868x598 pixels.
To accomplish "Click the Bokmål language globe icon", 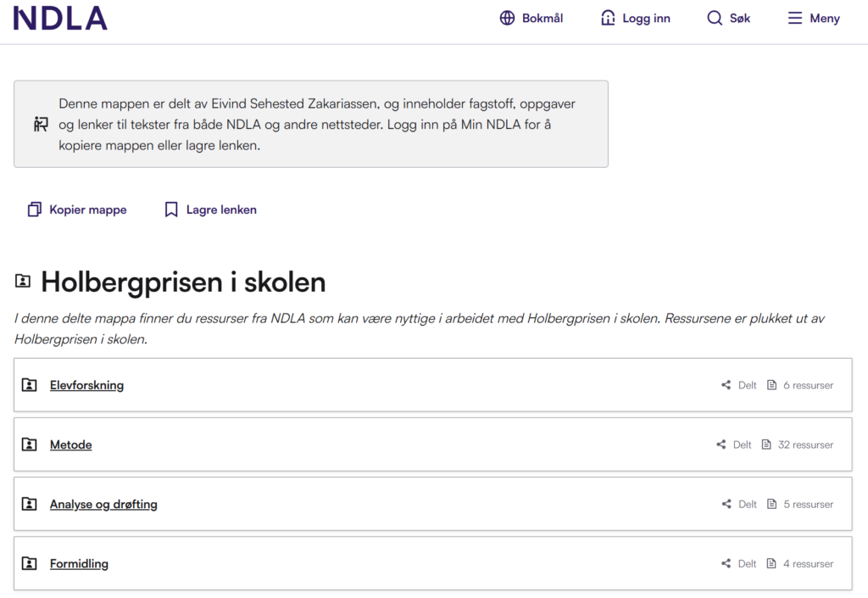I will click(x=507, y=17).
